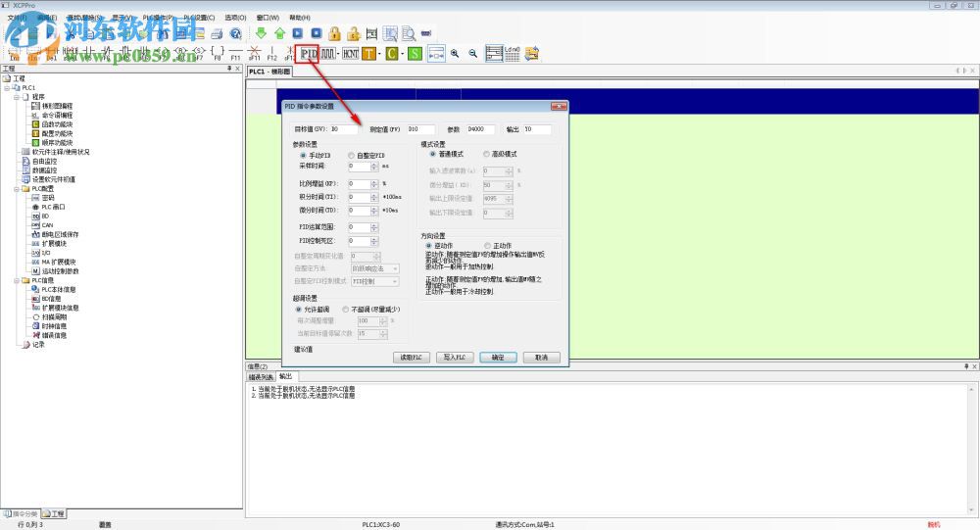
Task: Select 逆动作 direction radio button
Action: pos(429,246)
